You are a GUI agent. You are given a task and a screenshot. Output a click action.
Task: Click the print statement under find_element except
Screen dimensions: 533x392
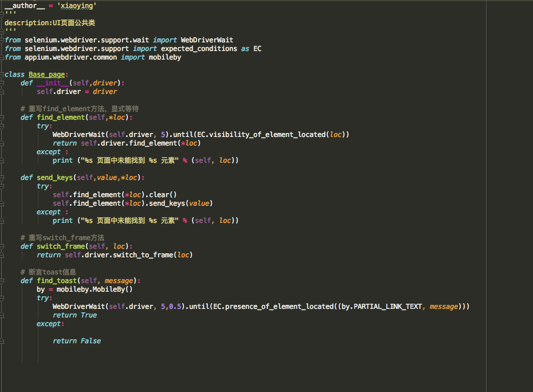point(146,160)
